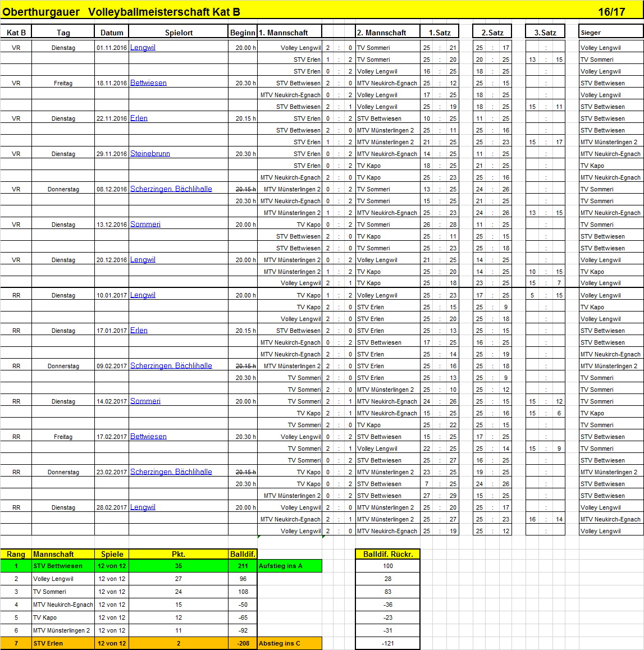Click Erlen link dated 17.01.2017
Viewport: 644px width, 650px height.
click(x=139, y=331)
